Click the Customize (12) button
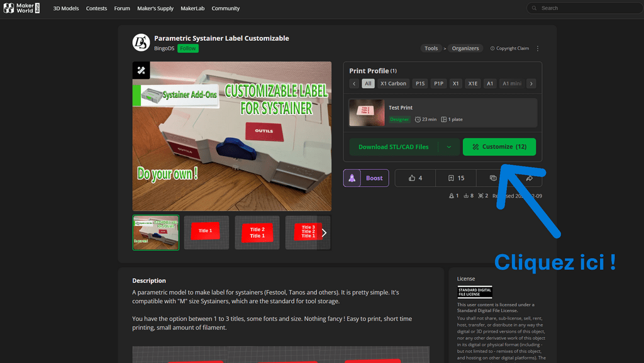This screenshot has height=363, width=644. coord(499,147)
